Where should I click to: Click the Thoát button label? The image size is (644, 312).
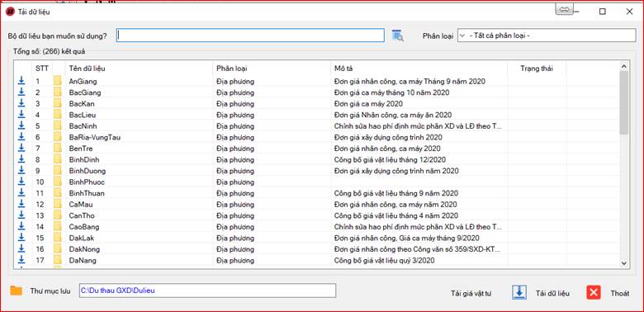tap(620, 293)
